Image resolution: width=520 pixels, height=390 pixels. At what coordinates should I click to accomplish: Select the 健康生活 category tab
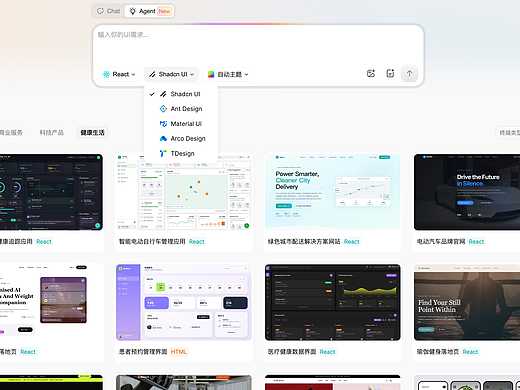92,133
